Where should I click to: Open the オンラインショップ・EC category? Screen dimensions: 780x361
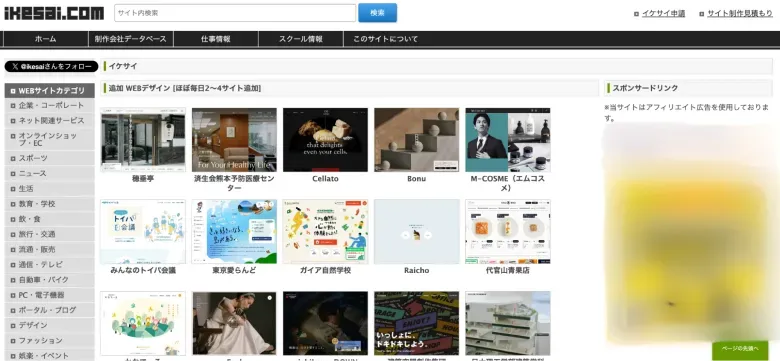click(x=50, y=139)
